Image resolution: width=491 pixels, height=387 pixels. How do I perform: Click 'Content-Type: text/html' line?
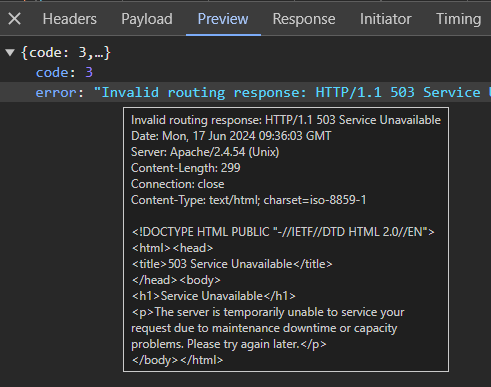(x=249, y=200)
